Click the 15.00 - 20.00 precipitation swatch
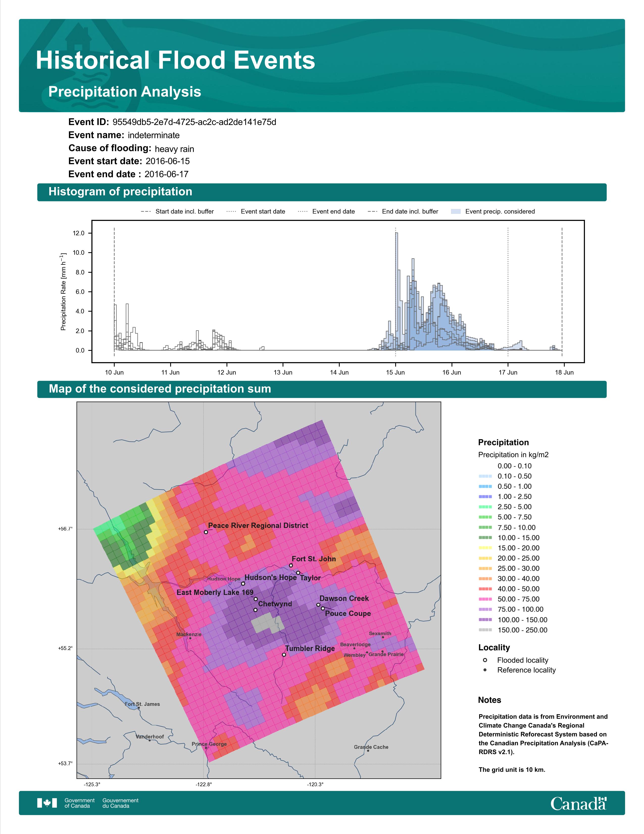 pyautogui.click(x=485, y=548)
